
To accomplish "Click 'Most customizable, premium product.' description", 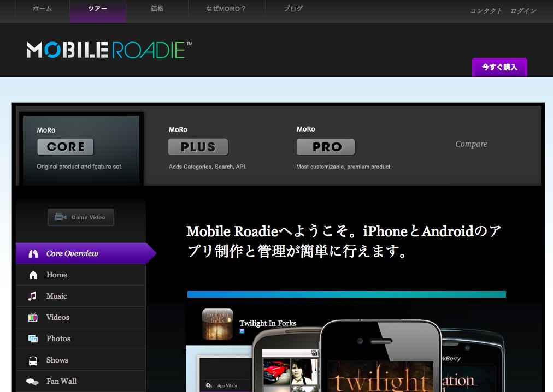I will click(344, 167).
